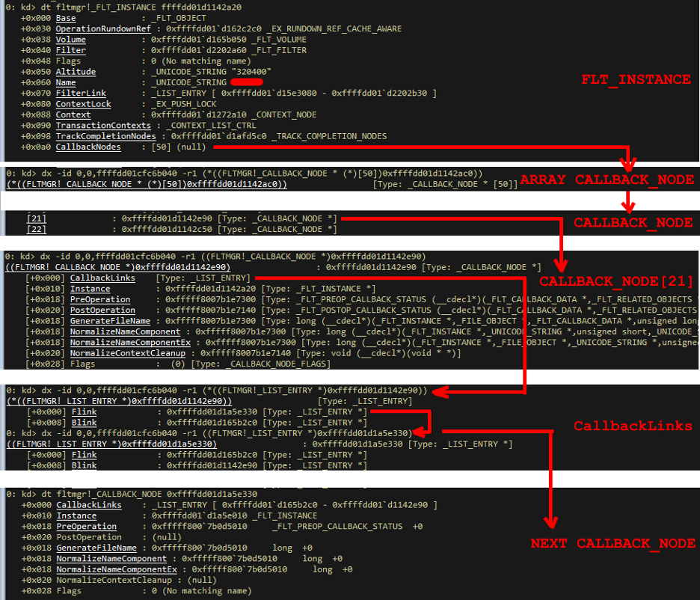This screenshot has height=600, width=700.
Task: Click address 0xffffdd01d1142c50 in the [22] row
Action: click(167, 230)
